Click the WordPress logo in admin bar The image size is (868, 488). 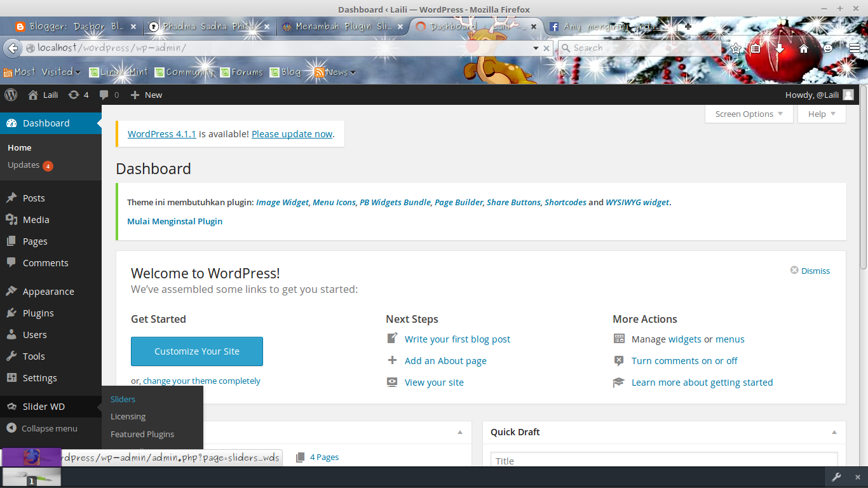pos(11,95)
